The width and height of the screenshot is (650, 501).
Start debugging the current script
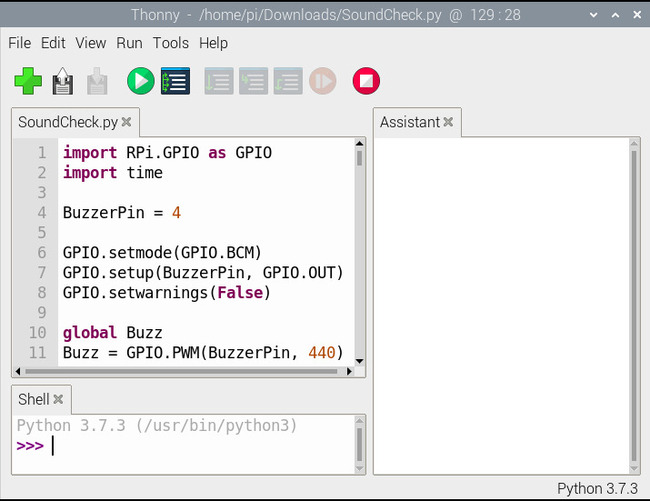(x=175, y=81)
